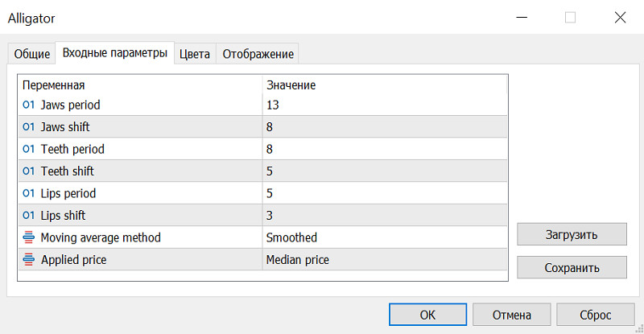Click the integer icon beside Lips shift
Screen dimensions: 644x334
28,216
